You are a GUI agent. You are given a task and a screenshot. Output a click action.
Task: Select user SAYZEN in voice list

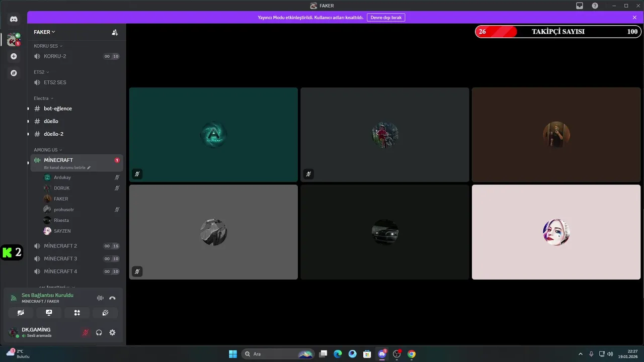(x=82, y=231)
